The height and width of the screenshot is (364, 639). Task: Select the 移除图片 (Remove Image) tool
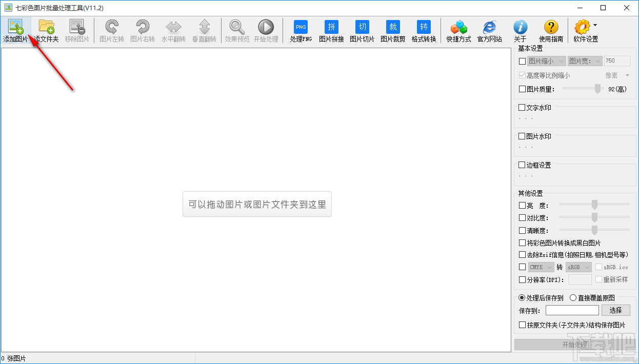(77, 30)
